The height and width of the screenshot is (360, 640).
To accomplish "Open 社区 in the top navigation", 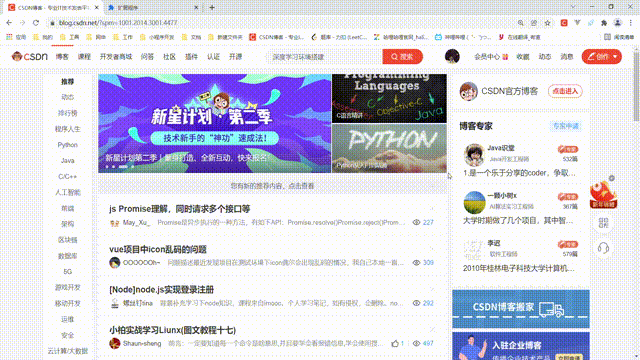I will 169,57.
